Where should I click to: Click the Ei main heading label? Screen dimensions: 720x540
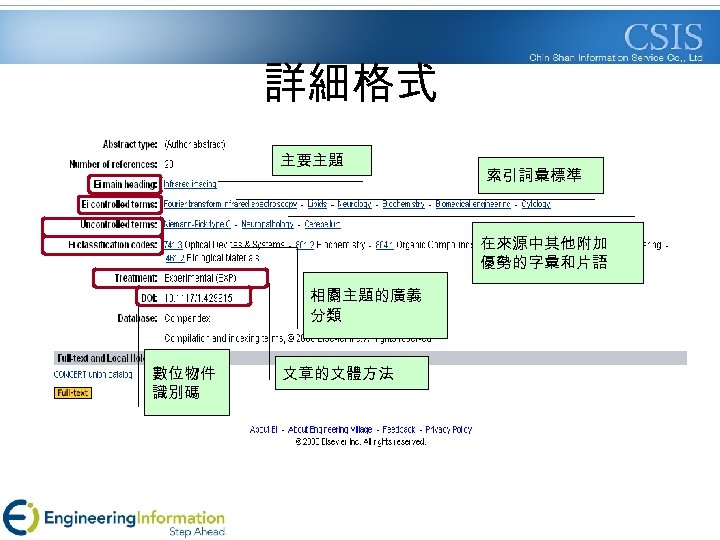click(125, 184)
